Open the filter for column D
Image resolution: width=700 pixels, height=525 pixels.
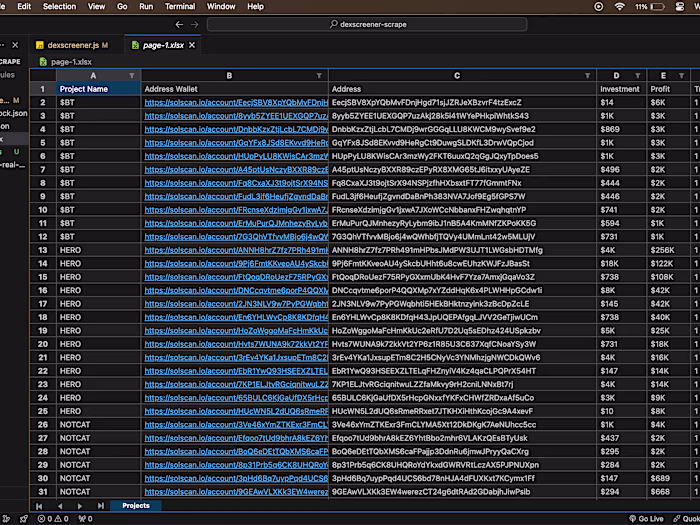[638, 76]
